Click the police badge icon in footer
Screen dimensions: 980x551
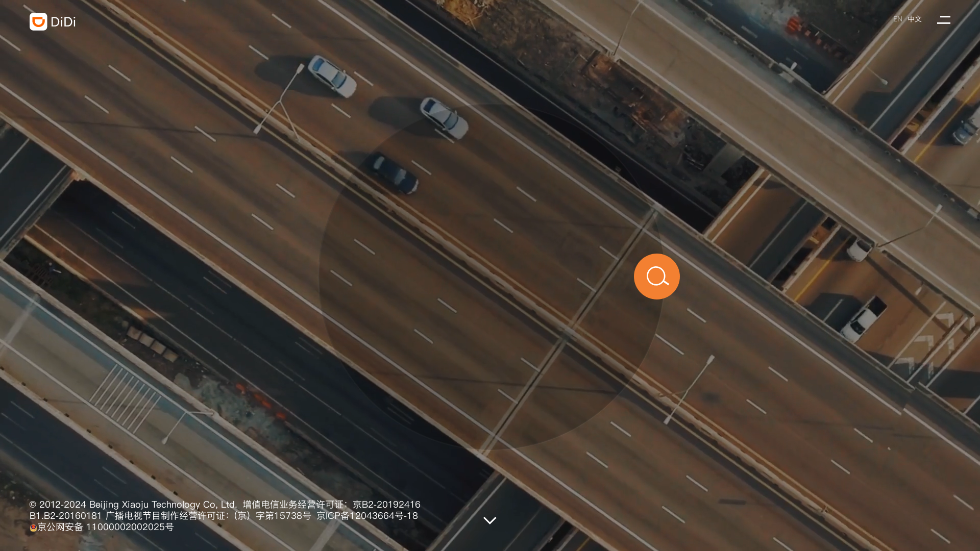(33, 528)
